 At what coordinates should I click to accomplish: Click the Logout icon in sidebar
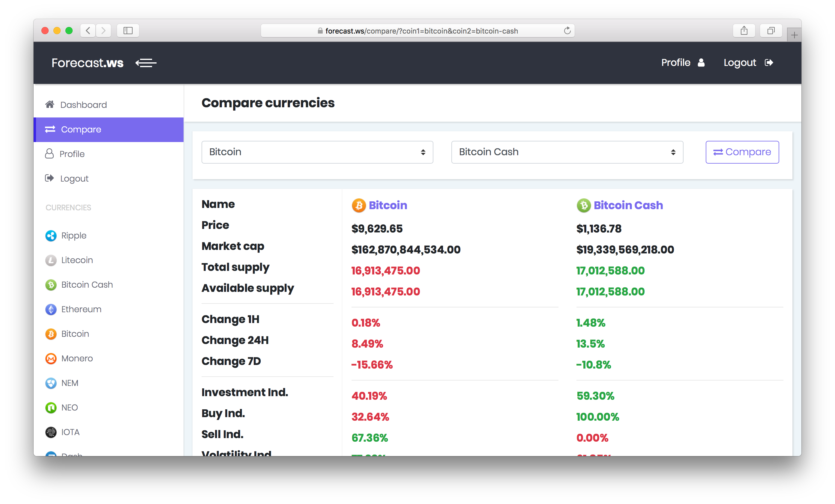(49, 178)
